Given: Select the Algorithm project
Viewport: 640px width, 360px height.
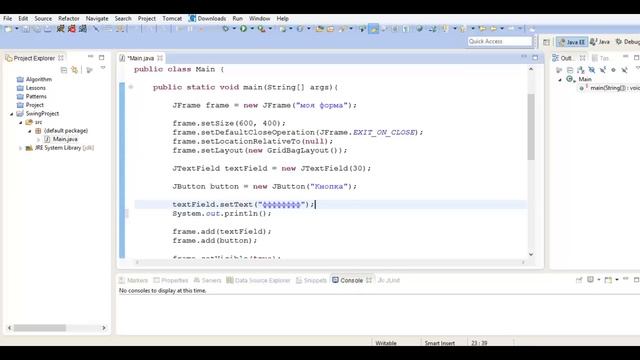Looking at the screenshot, I should (39, 79).
